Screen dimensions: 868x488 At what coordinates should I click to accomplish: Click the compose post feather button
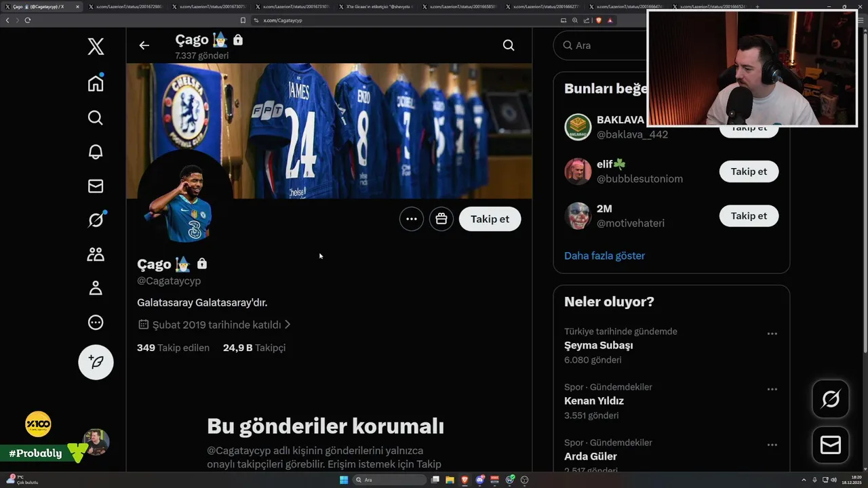pyautogui.click(x=96, y=362)
